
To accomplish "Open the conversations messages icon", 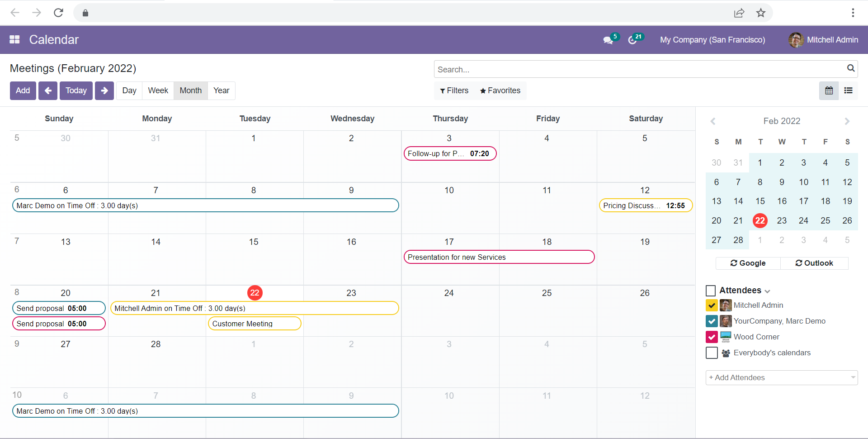I will coord(608,40).
